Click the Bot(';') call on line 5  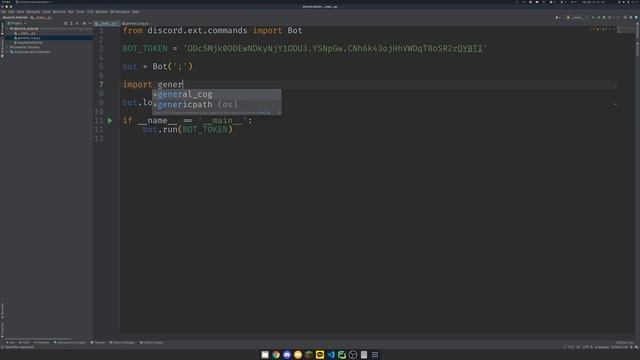click(x=172, y=67)
